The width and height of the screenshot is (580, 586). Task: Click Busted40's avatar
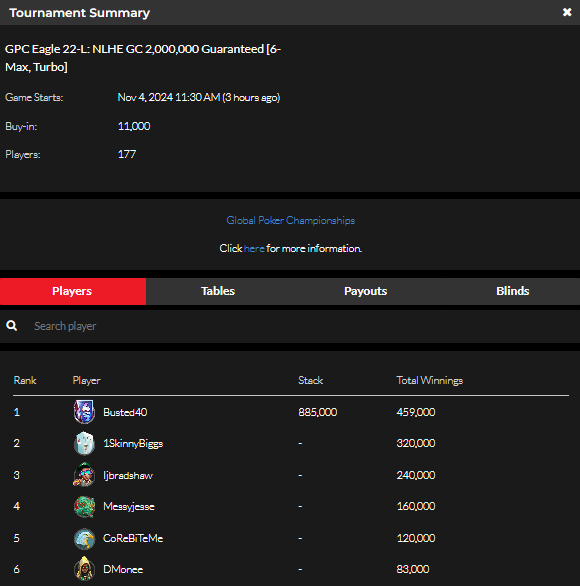pyautogui.click(x=84, y=412)
